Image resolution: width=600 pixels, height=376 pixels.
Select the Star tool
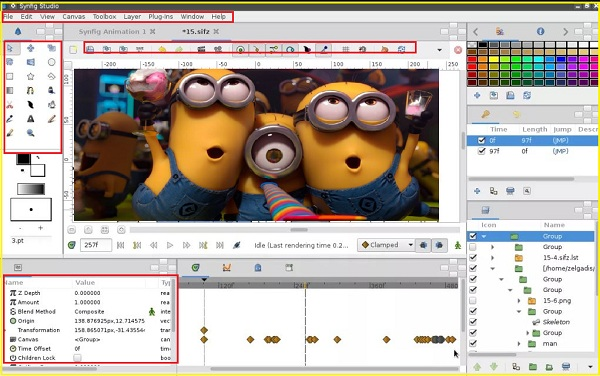[x=31, y=77]
